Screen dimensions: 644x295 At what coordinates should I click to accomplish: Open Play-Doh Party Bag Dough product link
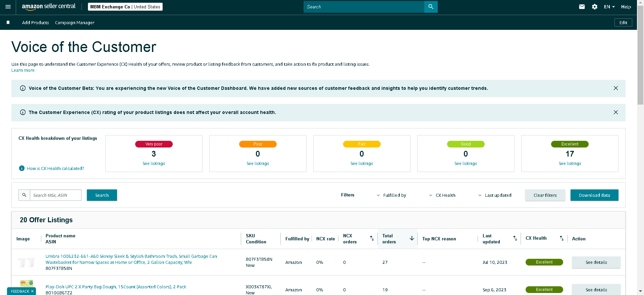click(116, 287)
